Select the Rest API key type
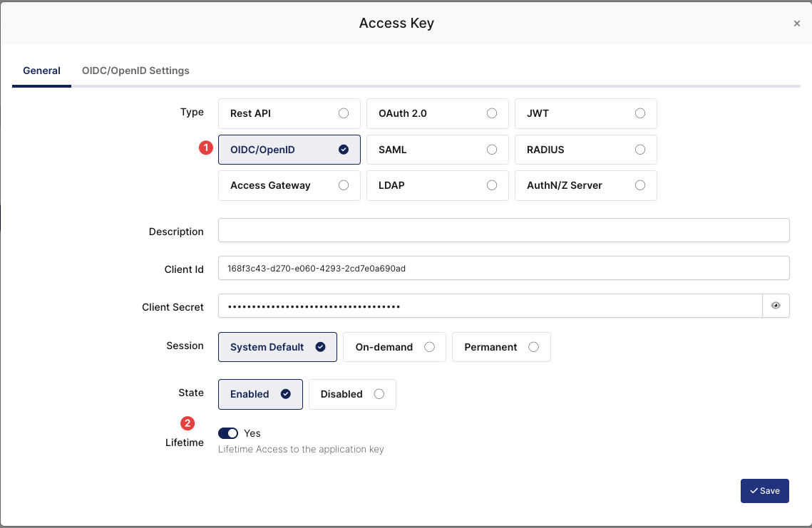The width and height of the screenshot is (812, 528). 289,113
